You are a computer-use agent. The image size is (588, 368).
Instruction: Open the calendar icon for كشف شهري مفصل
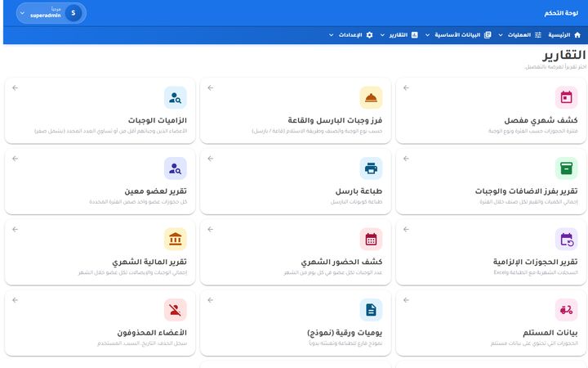(x=566, y=97)
